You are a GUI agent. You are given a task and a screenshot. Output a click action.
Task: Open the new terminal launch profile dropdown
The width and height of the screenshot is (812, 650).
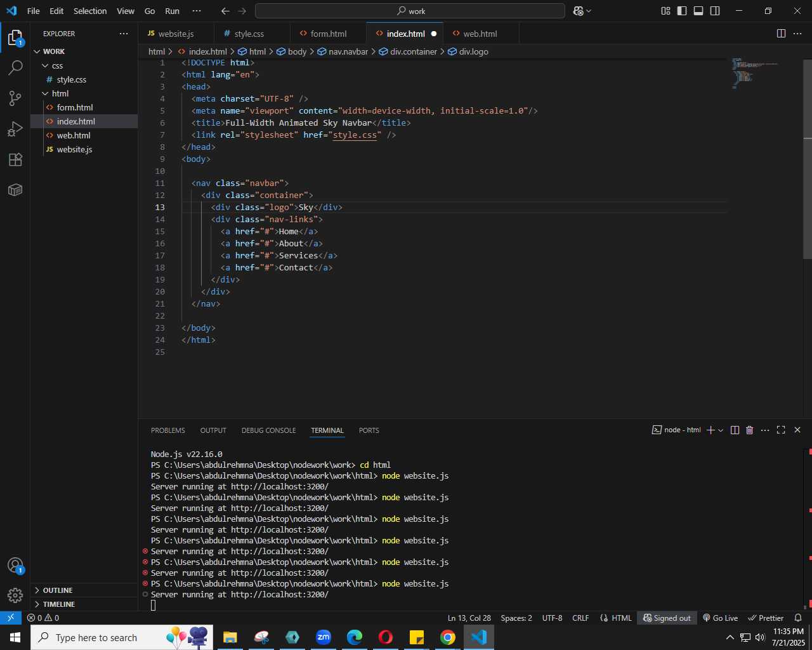(x=721, y=430)
